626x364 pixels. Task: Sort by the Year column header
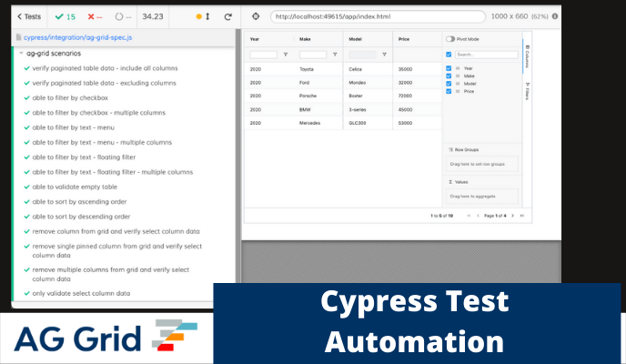click(255, 39)
